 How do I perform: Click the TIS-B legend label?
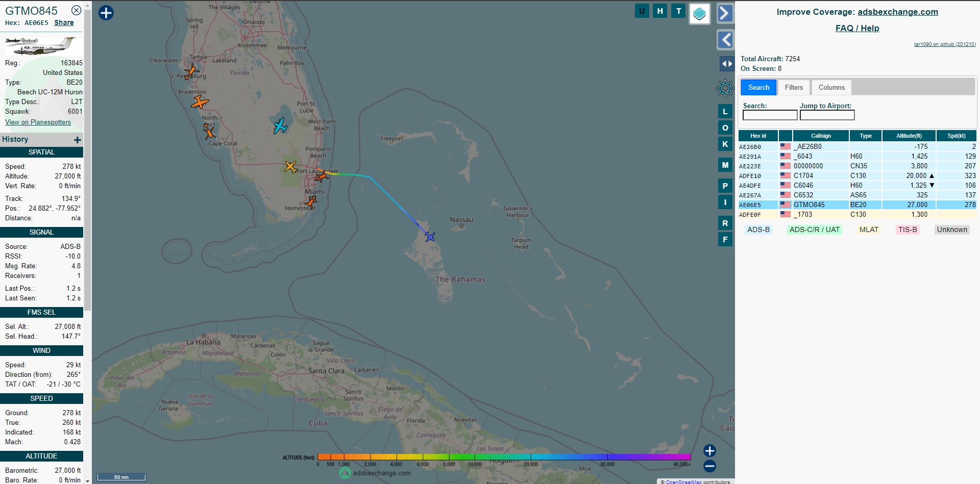[908, 230]
